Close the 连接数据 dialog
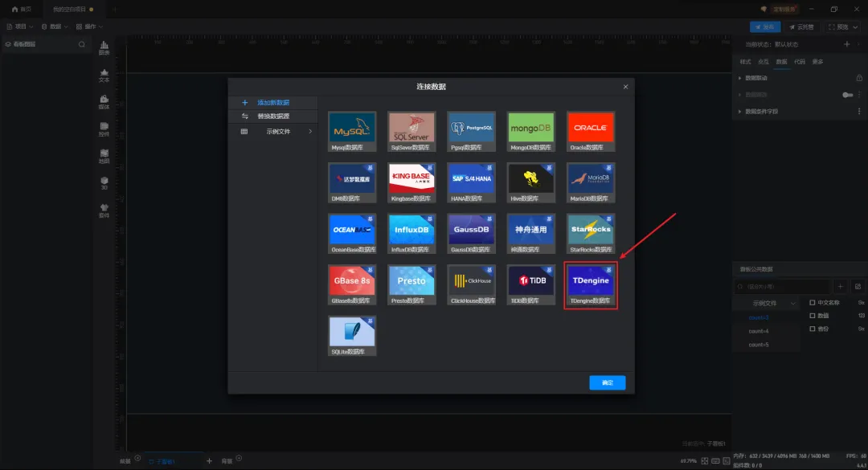Screen dimensions: 868x470 [x=625, y=87]
